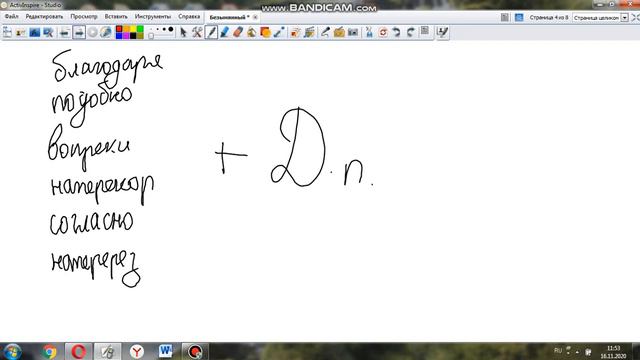The image size is (640, 360).
Task: Open the Просмотр menu
Action: click(84, 17)
